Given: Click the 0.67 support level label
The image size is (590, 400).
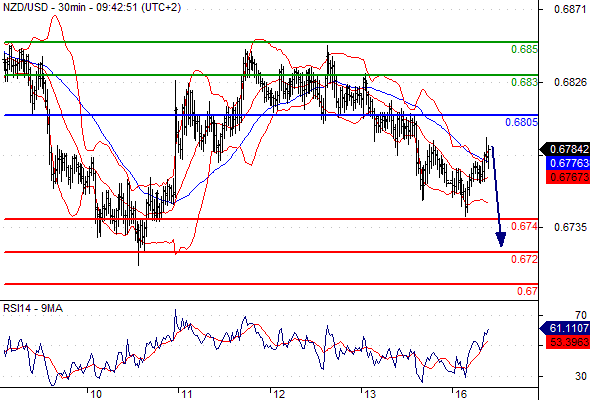Looking at the screenshot, I should pyautogui.click(x=527, y=291).
